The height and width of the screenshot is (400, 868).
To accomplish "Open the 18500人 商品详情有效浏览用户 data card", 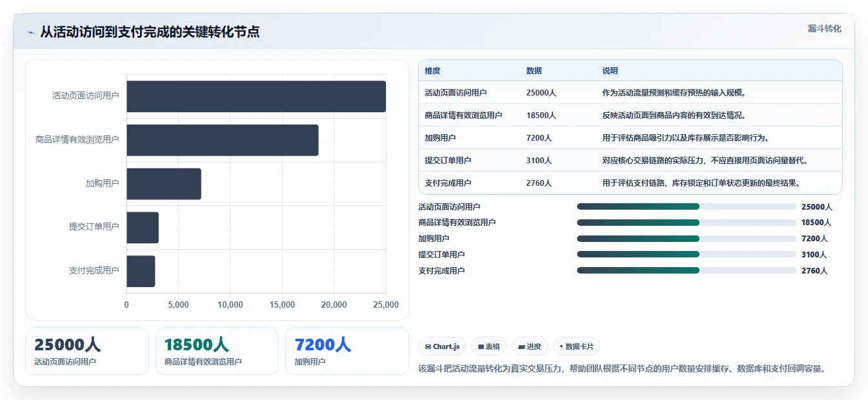I will (217, 351).
